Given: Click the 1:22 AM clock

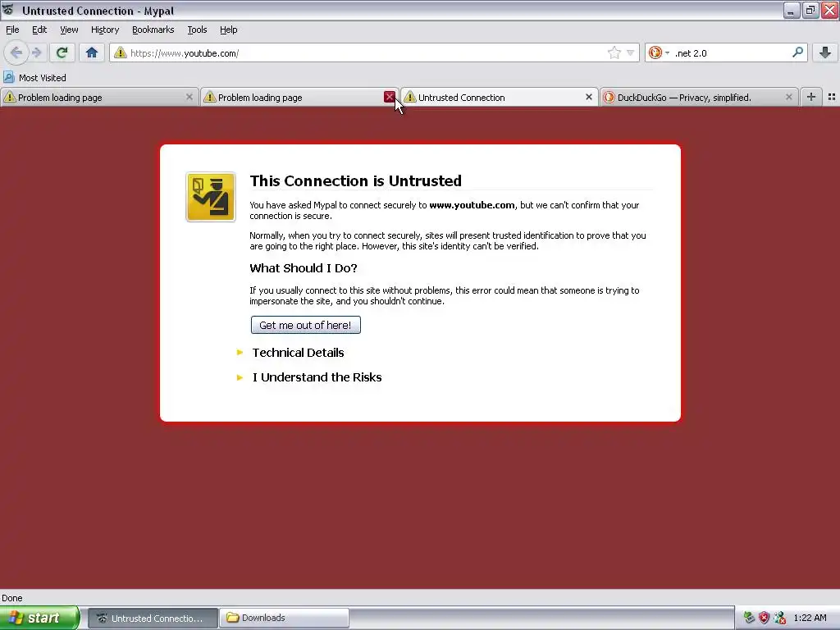Looking at the screenshot, I should coord(810,618).
